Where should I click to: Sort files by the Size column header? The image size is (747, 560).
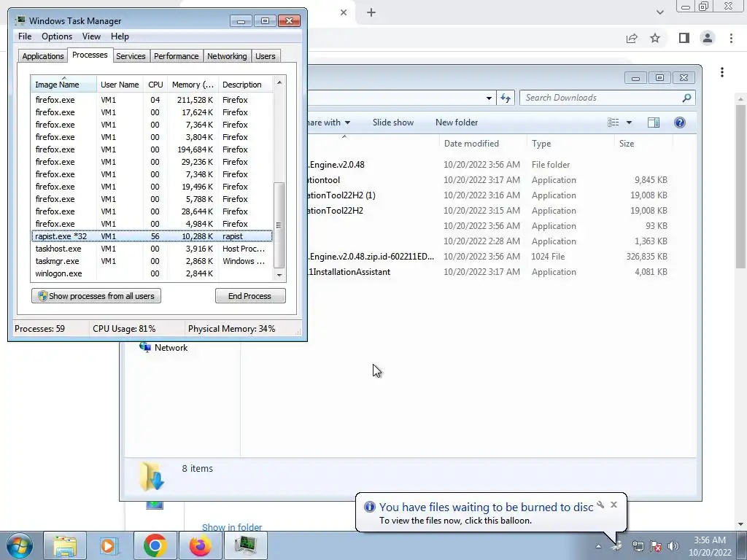(643, 144)
